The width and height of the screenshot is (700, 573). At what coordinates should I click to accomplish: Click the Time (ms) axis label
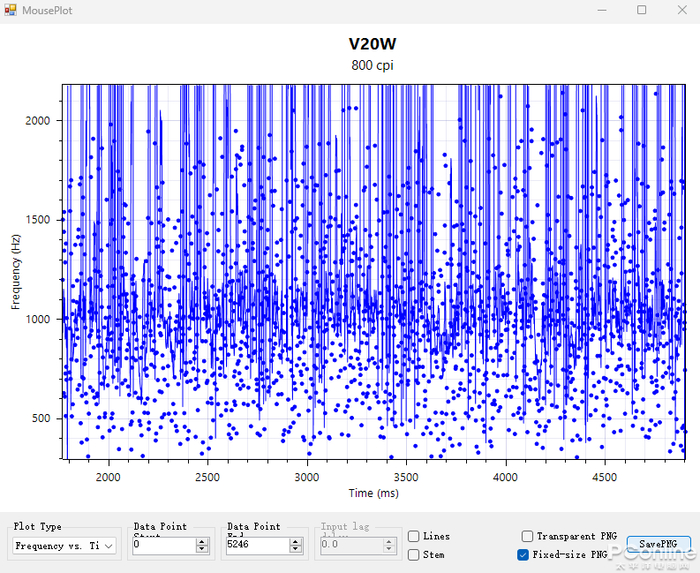coord(374,493)
